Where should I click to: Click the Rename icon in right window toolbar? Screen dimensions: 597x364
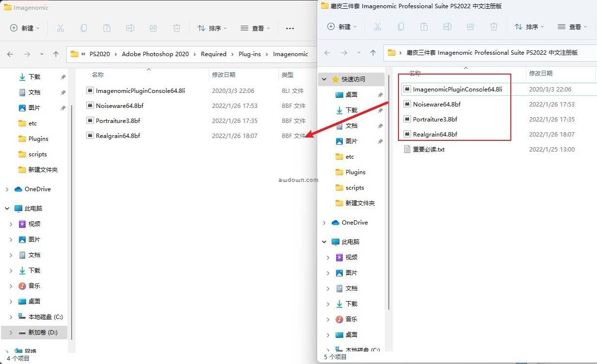click(447, 27)
